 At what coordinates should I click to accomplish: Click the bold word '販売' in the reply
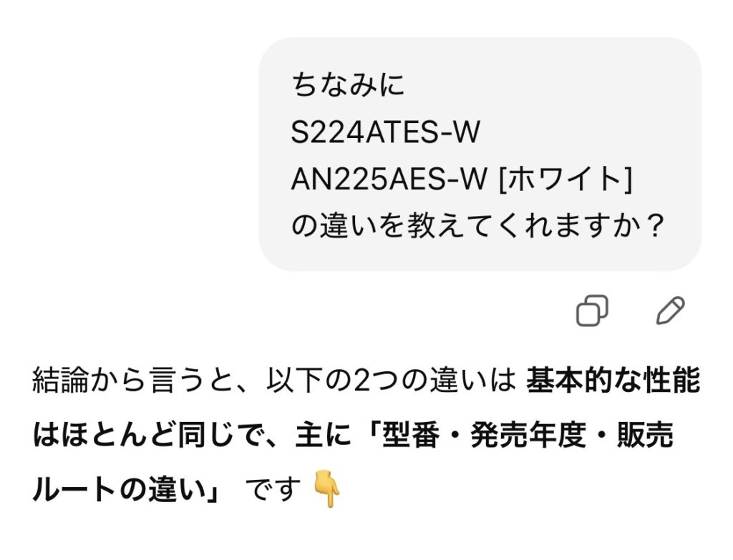pyautogui.click(x=645, y=434)
